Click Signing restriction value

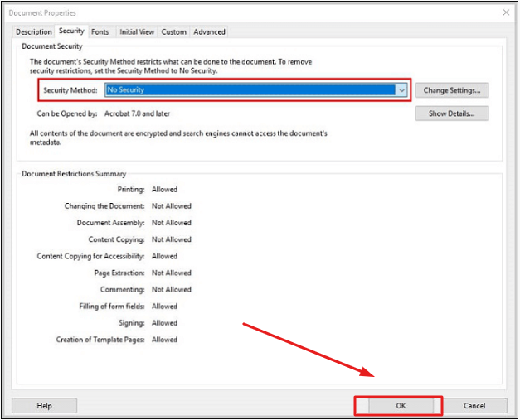tap(164, 322)
